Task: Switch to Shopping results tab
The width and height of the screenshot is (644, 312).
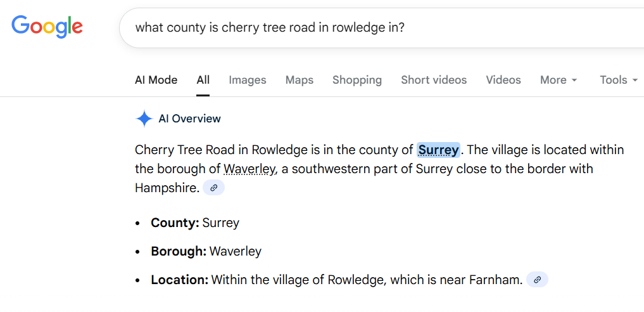Action: (357, 80)
